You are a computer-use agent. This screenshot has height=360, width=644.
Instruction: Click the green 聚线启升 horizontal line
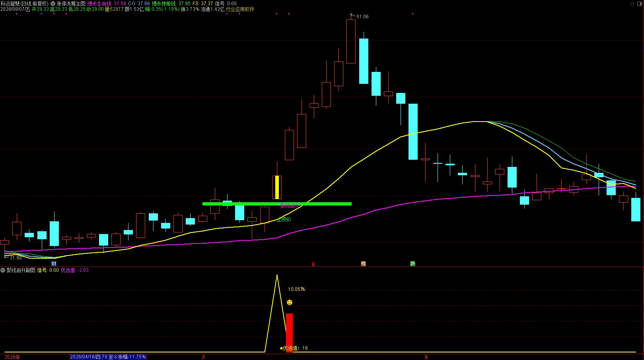pos(277,204)
